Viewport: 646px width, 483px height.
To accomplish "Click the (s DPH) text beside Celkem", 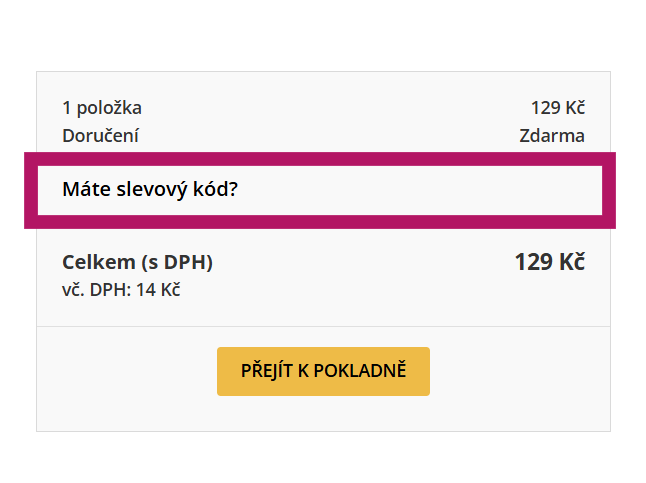I will [177, 263].
